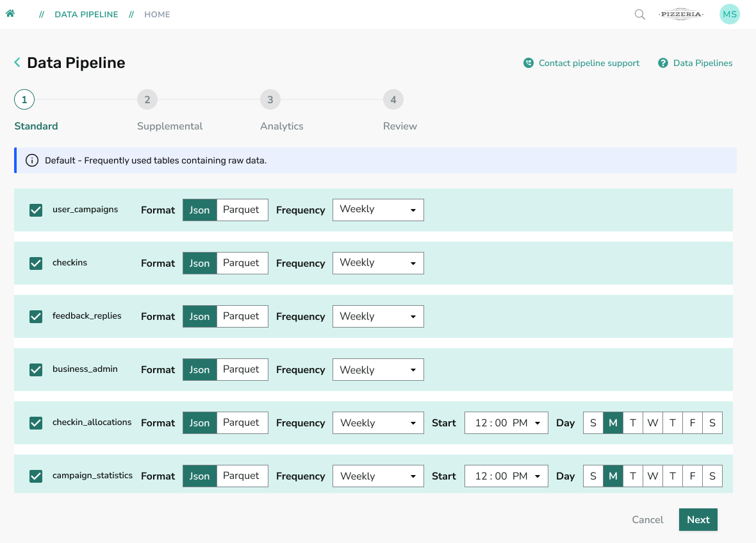The image size is (756, 543).
Task: Select Wednesday for checkin_allocations
Action: pos(652,423)
